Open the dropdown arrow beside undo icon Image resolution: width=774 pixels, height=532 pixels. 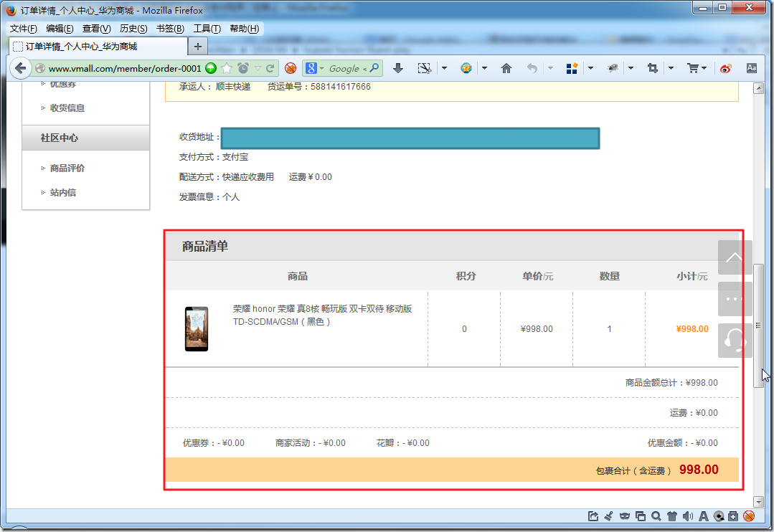550,68
